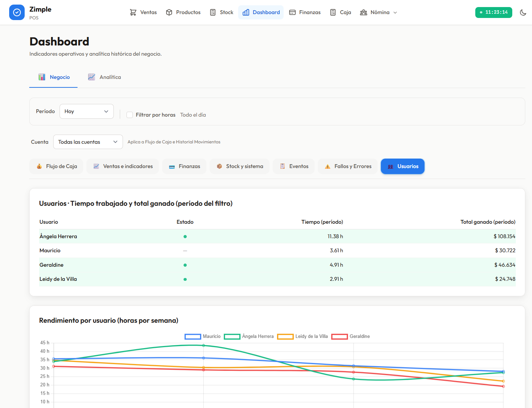
Task: Open the Período dropdown set to Hoy
Action: (87, 111)
